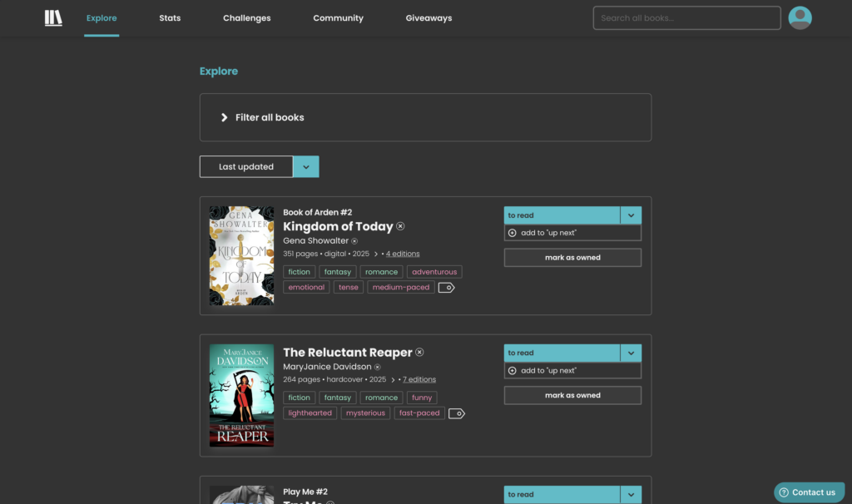Open the Community tab
Viewport: 852px width, 504px height.
coord(338,18)
